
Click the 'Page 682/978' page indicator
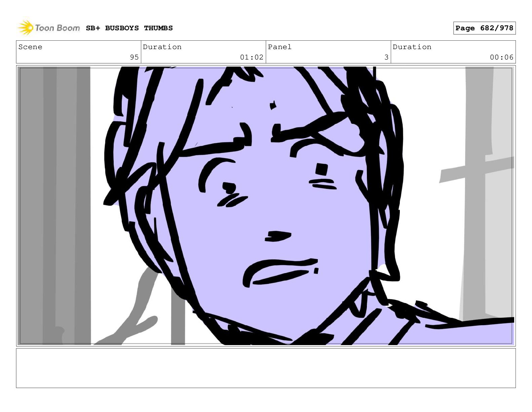(x=484, y=28)
